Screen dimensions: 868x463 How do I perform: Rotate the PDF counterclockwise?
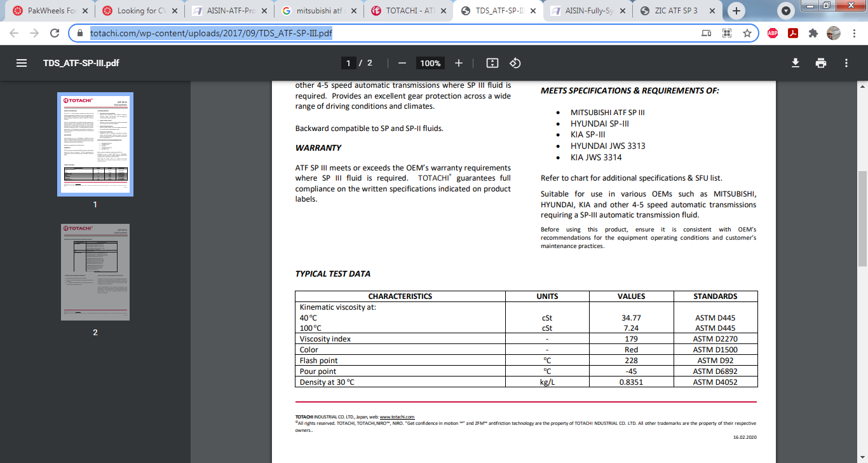(x=515, y=63)
